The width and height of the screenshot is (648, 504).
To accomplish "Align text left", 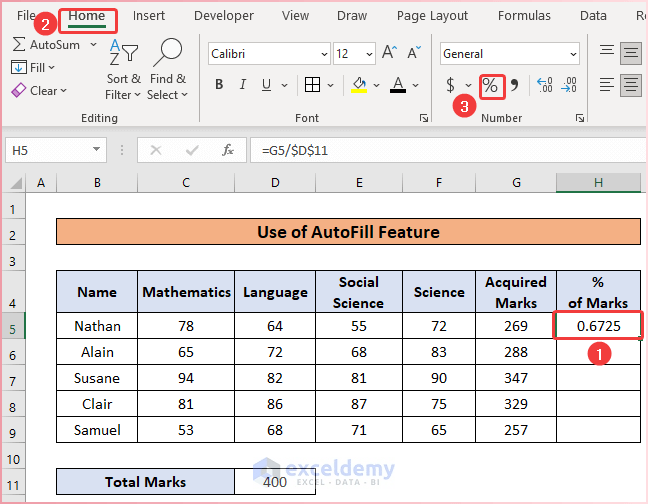I will tap(607, 85).
